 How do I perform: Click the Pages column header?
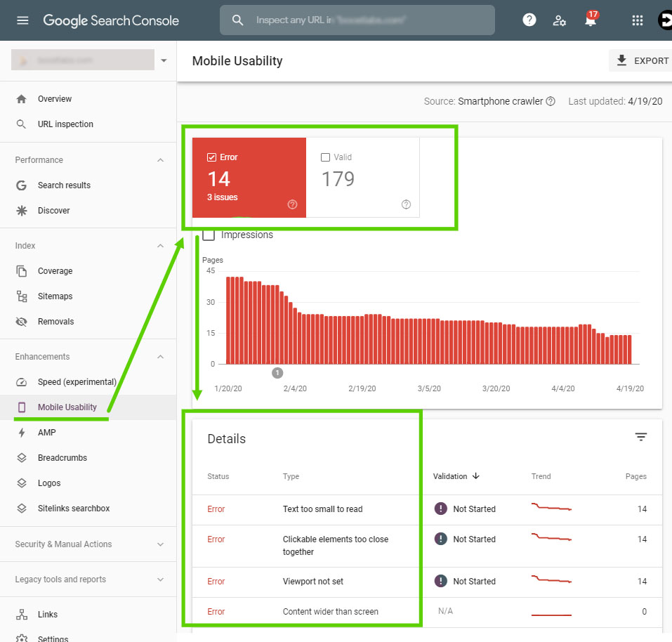[635, 476]
